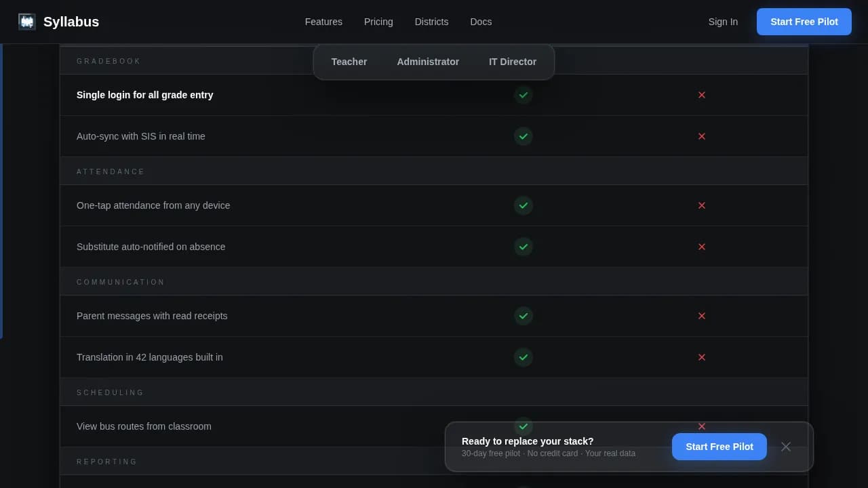This screenshot has height=488, width=868.
Task: Open the Features nav link
Action: (x=323, y=22)
